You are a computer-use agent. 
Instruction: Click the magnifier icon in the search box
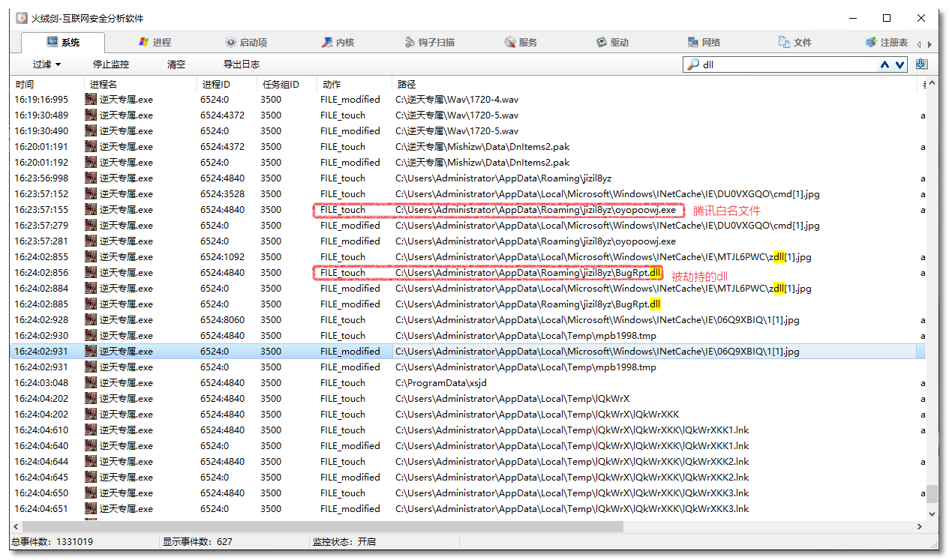click(x=693, y=65)
